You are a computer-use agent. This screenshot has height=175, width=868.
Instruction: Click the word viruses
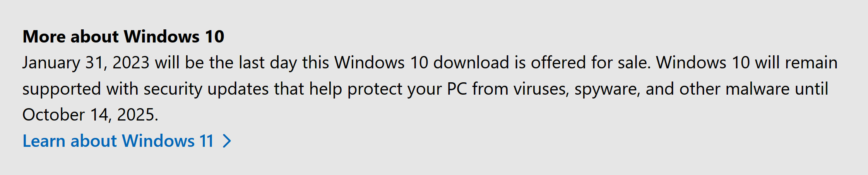coord(541,89)
